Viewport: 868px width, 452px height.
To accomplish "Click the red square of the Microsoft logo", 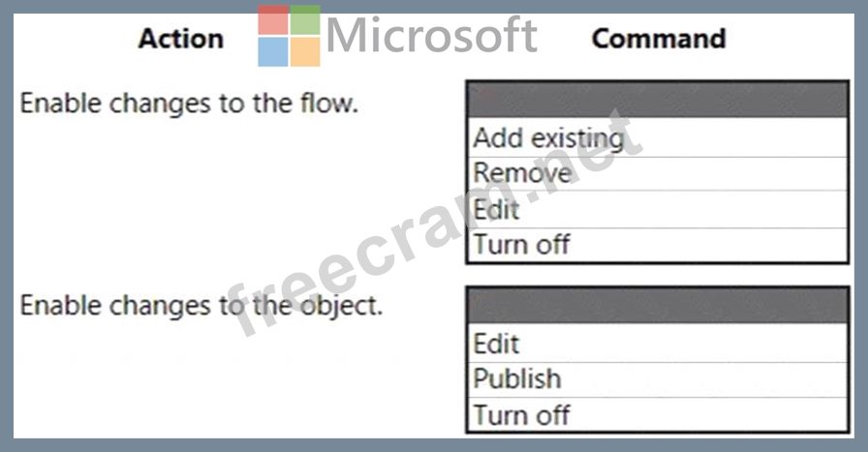I will [273, 20].
